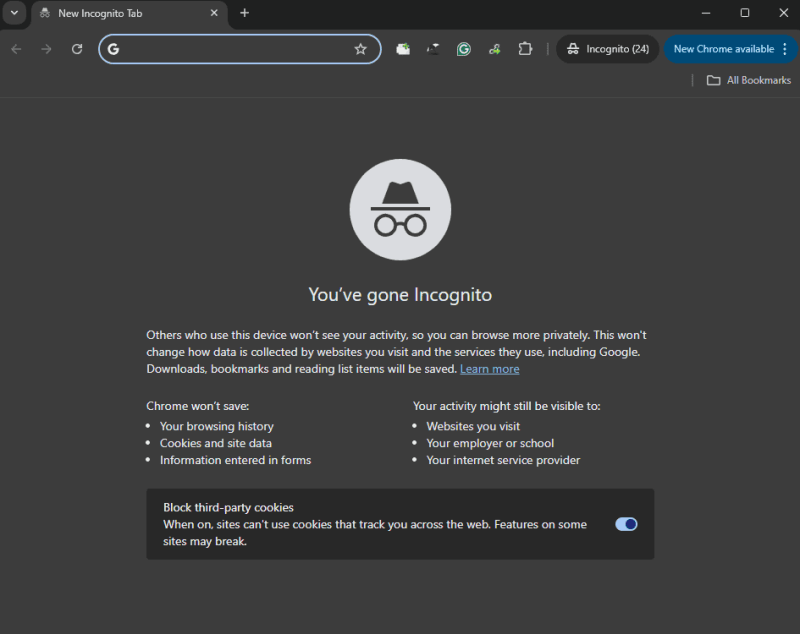Screen dimensions: 800x634
Task: Click 'Cookies and site data' list item
Action: (x=216, y=443)
